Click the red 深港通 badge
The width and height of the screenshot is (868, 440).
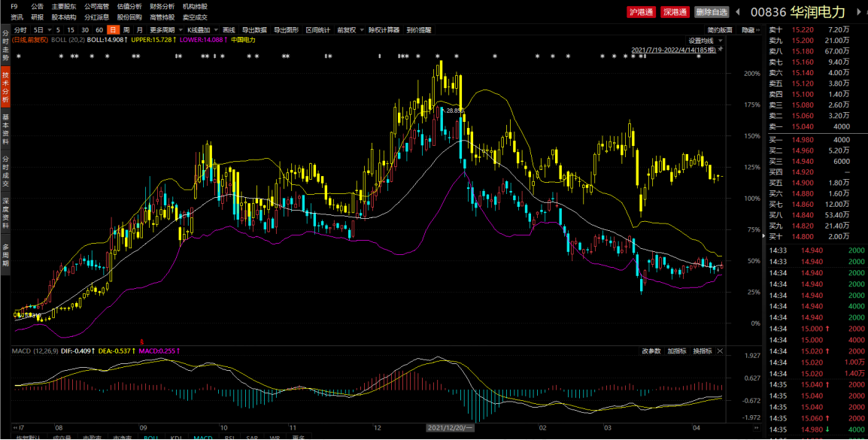pyautogui.click(x=675, y=12)
